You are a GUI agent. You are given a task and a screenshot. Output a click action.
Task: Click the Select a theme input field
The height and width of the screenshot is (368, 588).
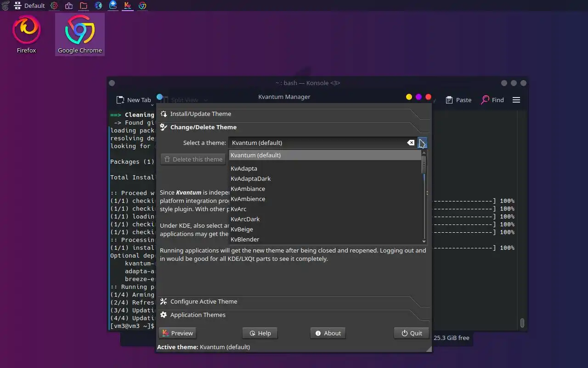(x=318, y=143)
